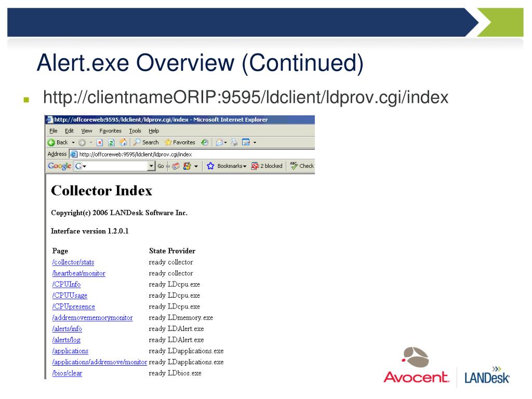Viewport: 532px width, 399px height.
Task: Click 'ready LDmemory.exe' state text
Action: click(181, 318)
